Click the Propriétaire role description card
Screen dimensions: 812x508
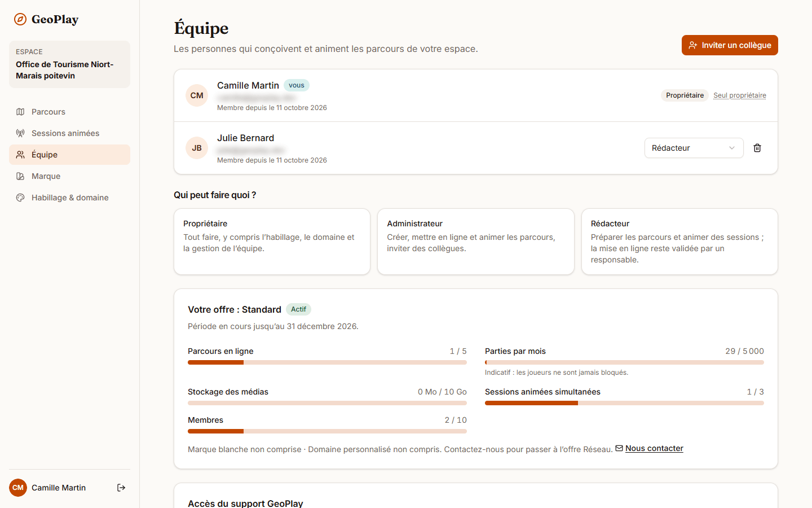click(272, 242)
